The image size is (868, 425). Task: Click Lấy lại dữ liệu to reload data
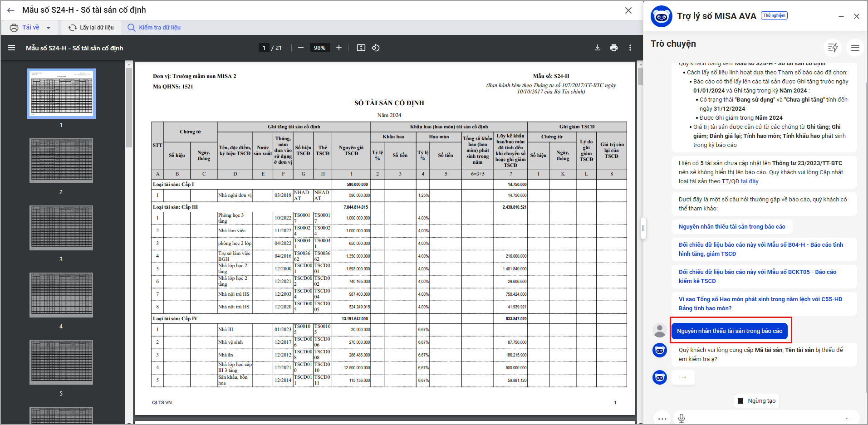[x=91, y=28]
